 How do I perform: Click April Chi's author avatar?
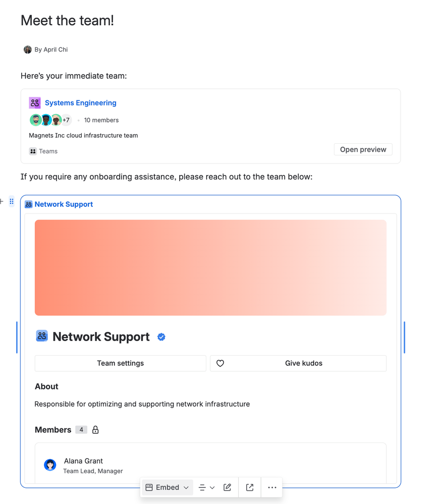tap(28, 49)
